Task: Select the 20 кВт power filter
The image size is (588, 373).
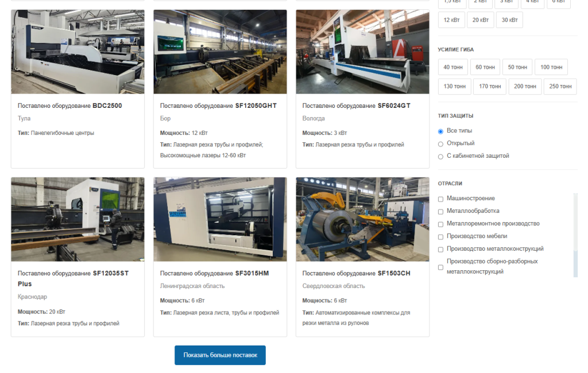Action: (481, 20)
